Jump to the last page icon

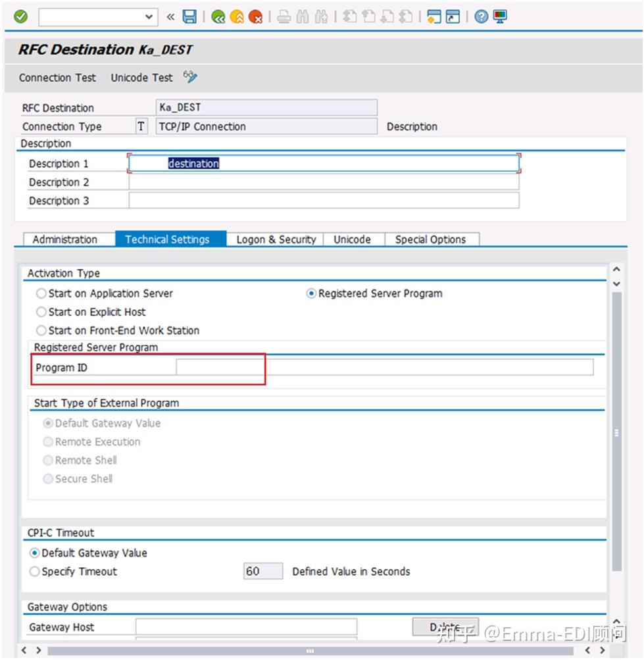(406, 17)
